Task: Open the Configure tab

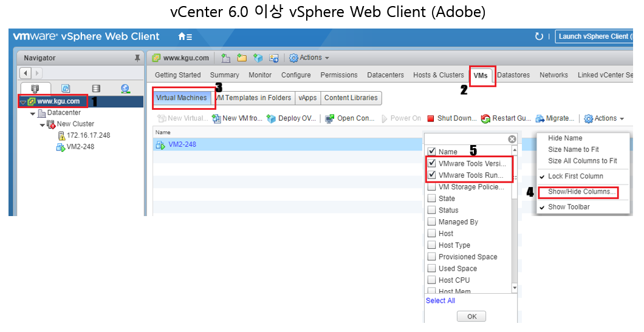Action: [x=296, y=75]
